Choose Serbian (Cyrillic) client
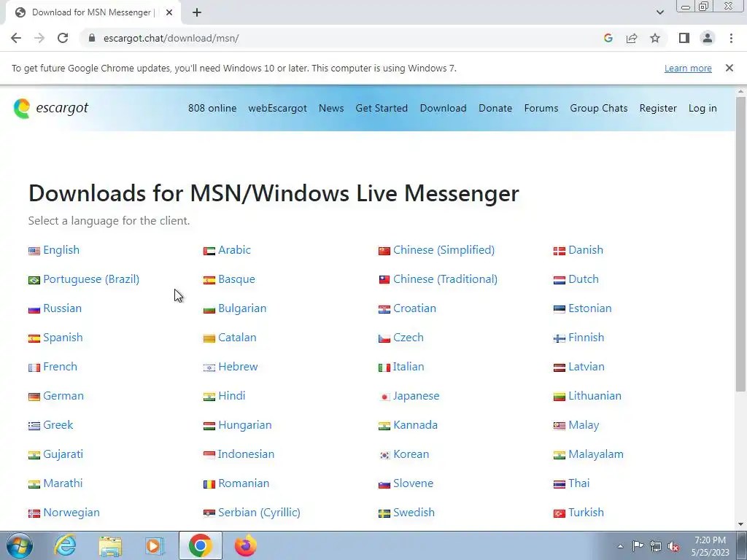 pos(259,513)
